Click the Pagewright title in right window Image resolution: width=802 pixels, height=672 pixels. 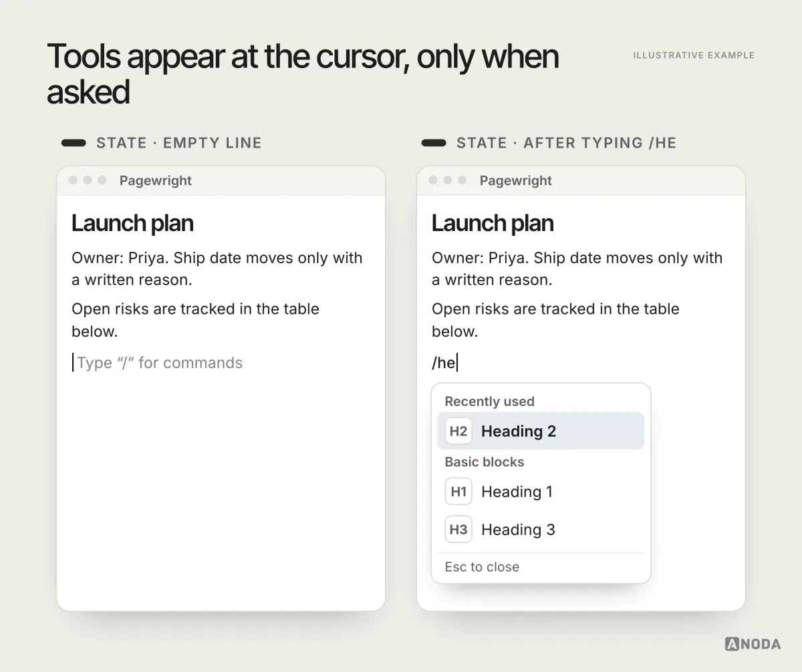[x=516, y=180]
